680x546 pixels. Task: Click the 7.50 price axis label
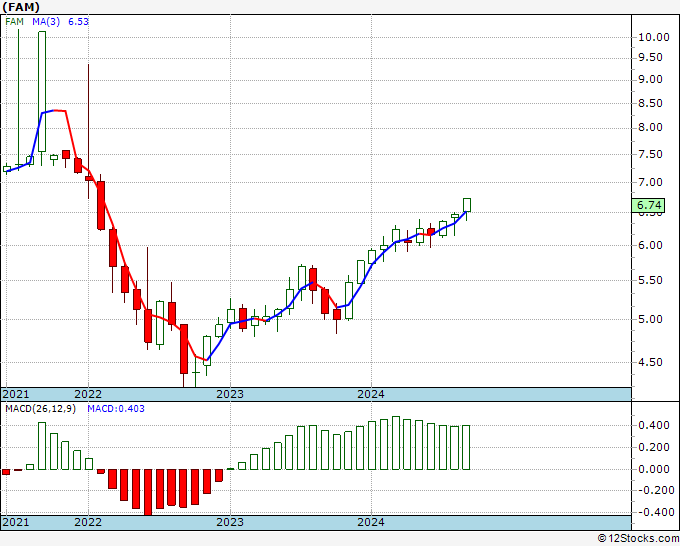point(650,154)
